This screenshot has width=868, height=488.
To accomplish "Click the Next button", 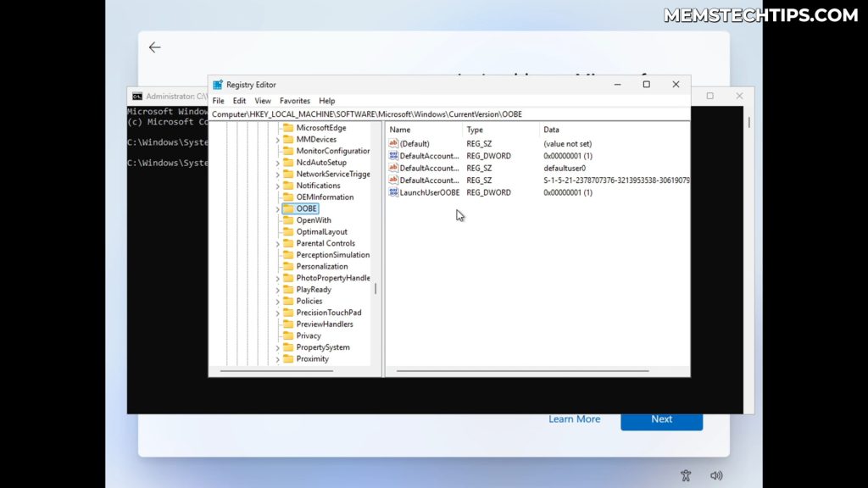I will coord(661,419).
